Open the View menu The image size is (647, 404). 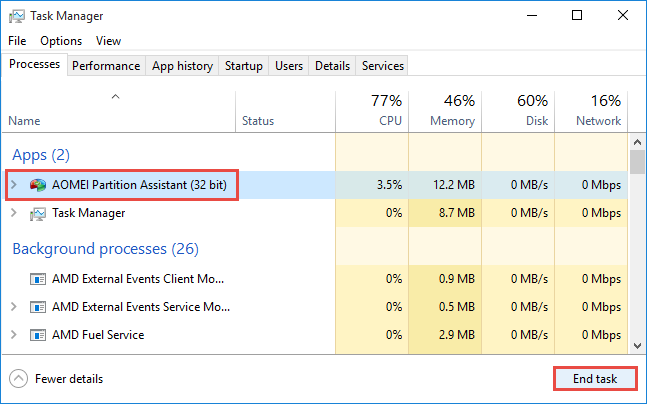pyautogui.click(x=109, y=41)
